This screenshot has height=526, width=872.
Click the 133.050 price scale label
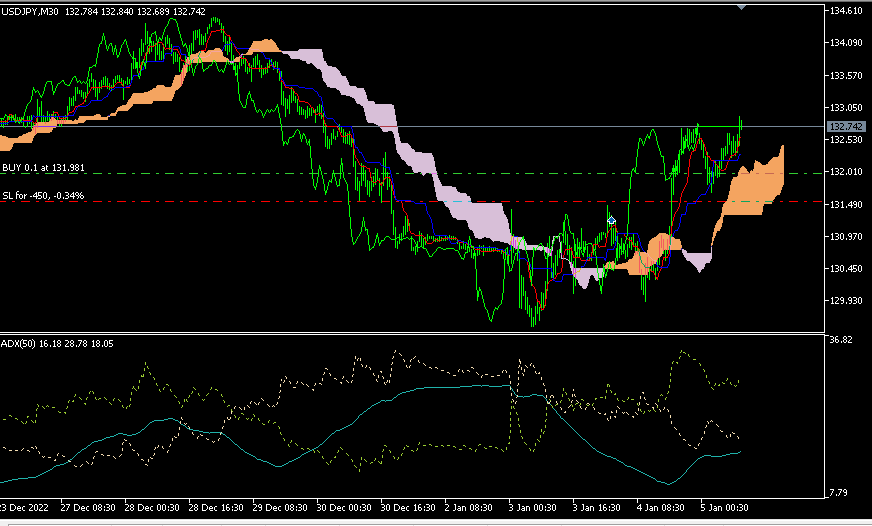pyautogui.click(x=846, y=107)
